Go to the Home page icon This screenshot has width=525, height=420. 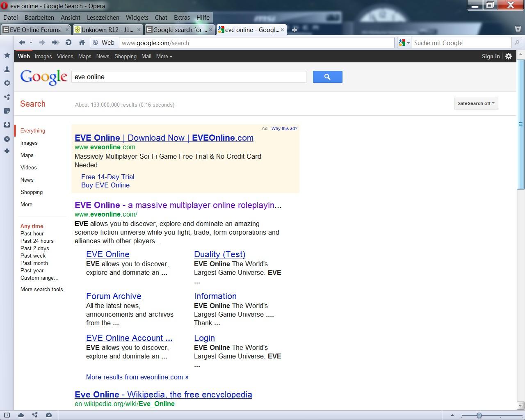point(82,43)
